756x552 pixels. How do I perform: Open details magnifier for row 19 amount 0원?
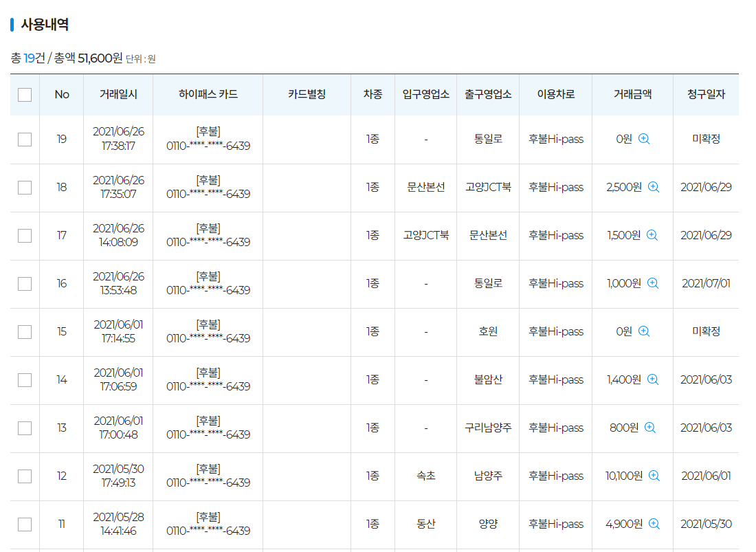click(x=644, y=139)
